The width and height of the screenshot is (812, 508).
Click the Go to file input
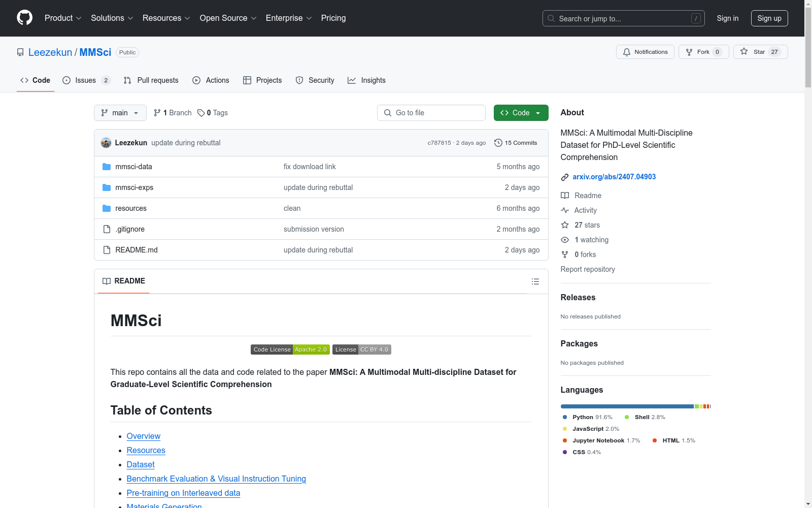[x=431, y=113]
